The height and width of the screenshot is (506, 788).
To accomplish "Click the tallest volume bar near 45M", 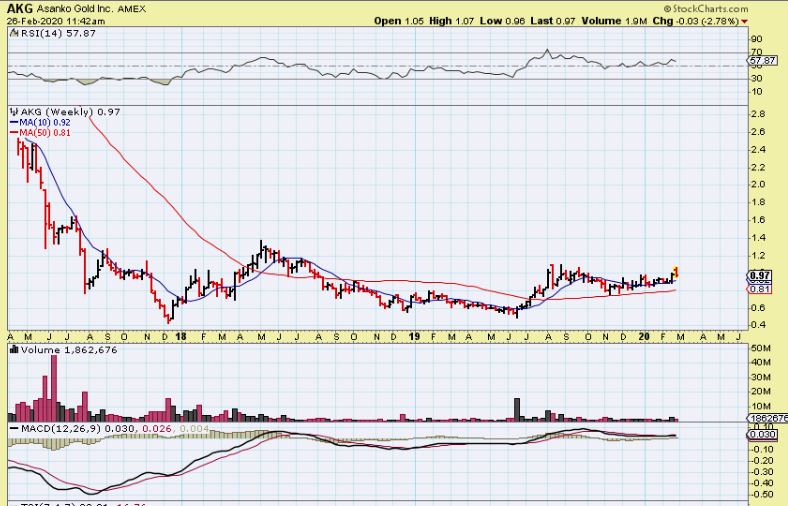I will click(x=54, y=388).
